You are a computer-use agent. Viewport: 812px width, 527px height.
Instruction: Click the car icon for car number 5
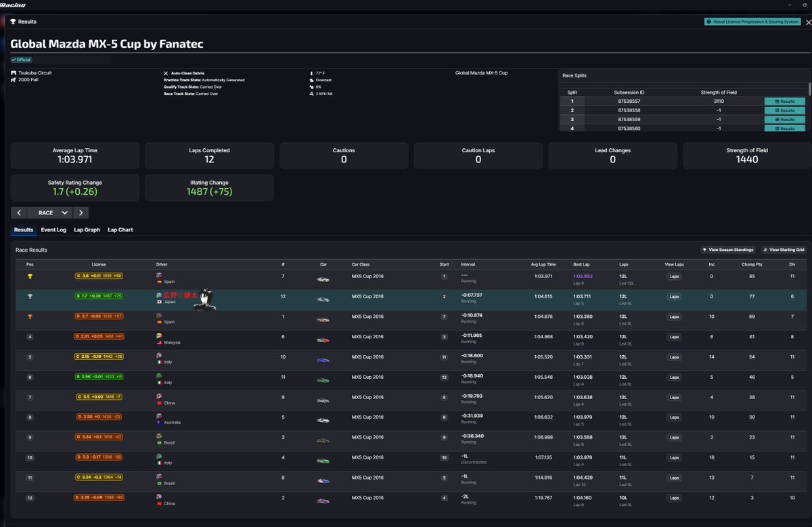click(323, 420)
